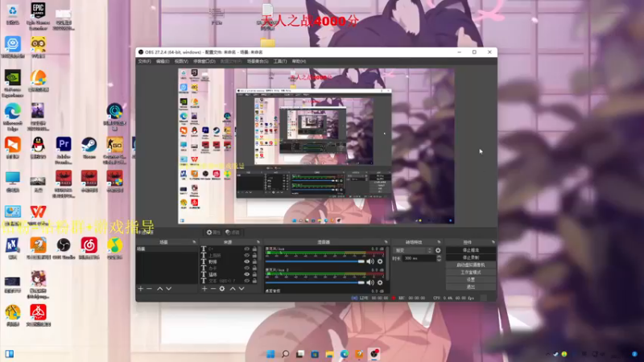Open settings gear for 麦克风/Aux mixer channel
Image resolution: width=644 pixels, height=362 pixels.
tap(380, 261)
